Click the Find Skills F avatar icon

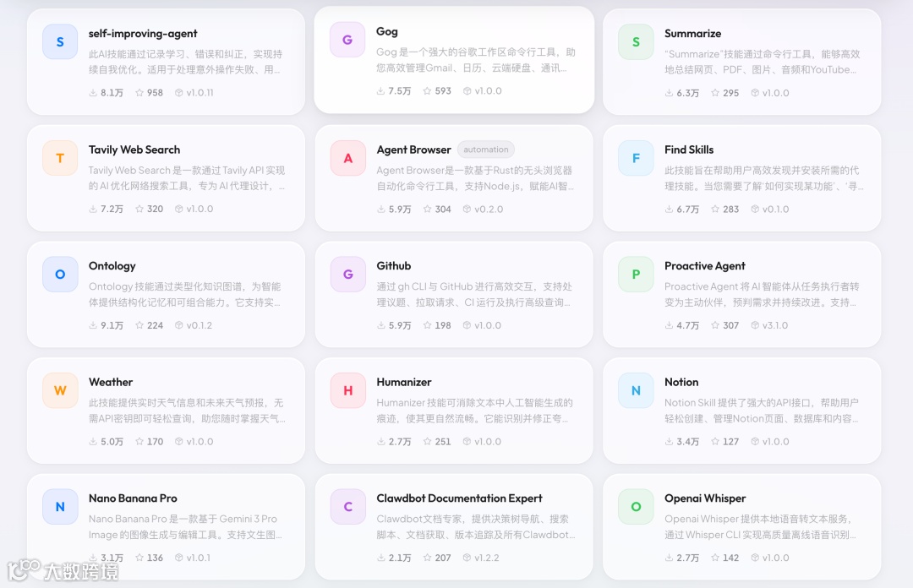pos(636,158)
